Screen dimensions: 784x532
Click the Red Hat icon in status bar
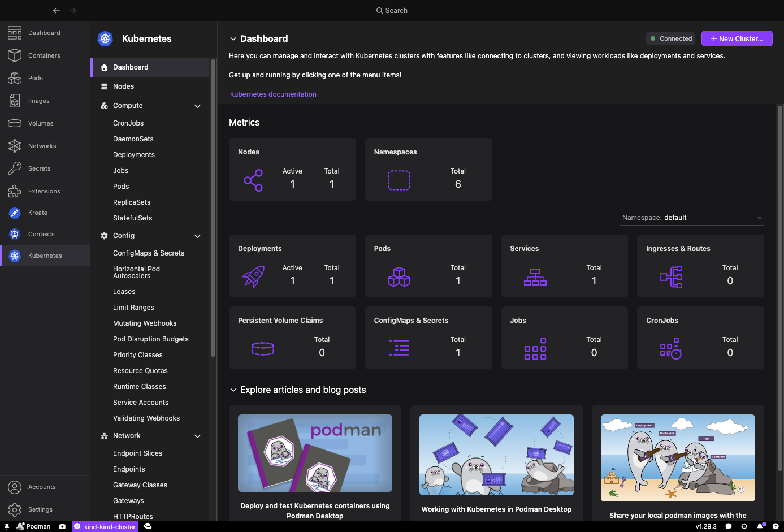(x=148, y=526)
